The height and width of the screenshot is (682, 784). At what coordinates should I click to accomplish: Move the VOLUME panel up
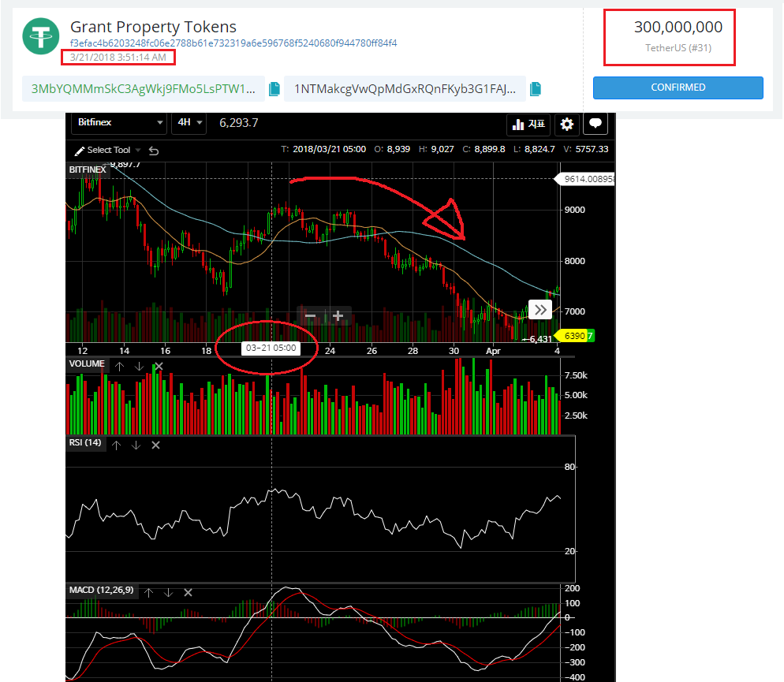click(120, 367)
